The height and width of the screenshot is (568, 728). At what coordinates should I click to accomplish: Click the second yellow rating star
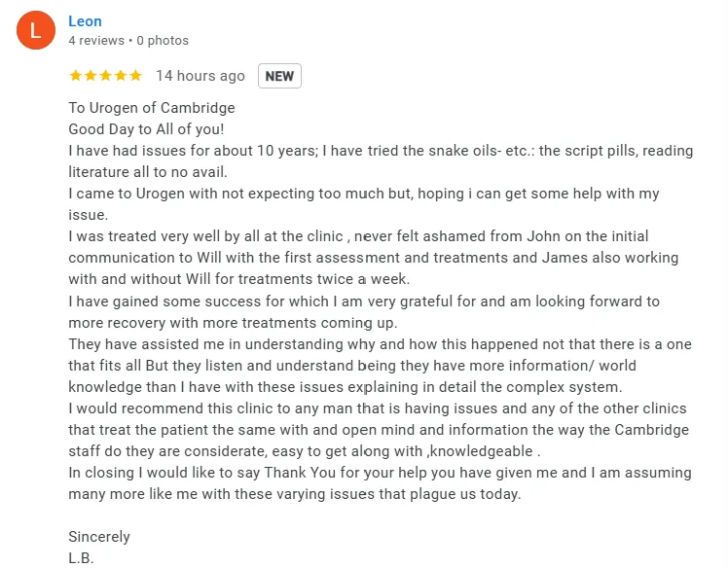point(91,75)
